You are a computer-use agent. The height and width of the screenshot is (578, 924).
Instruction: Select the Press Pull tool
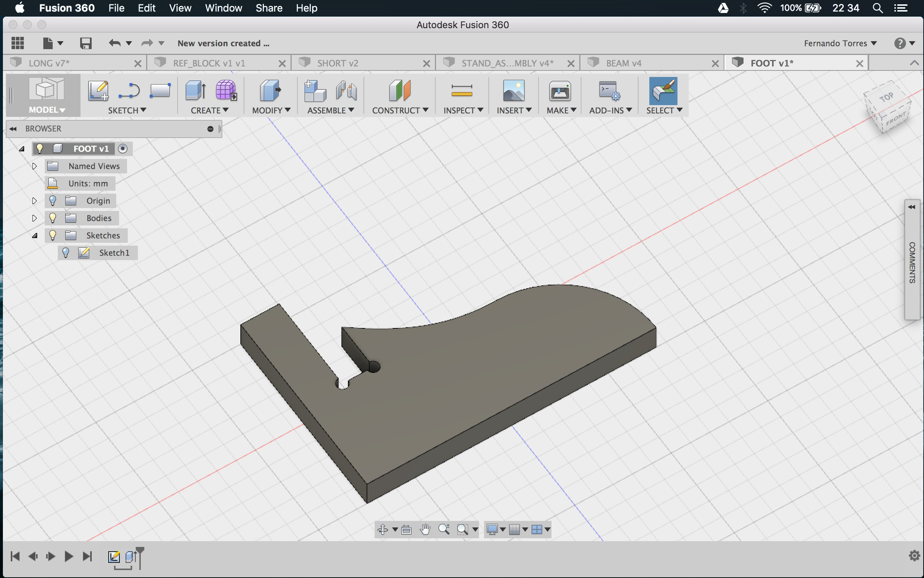tap(270, 91)
